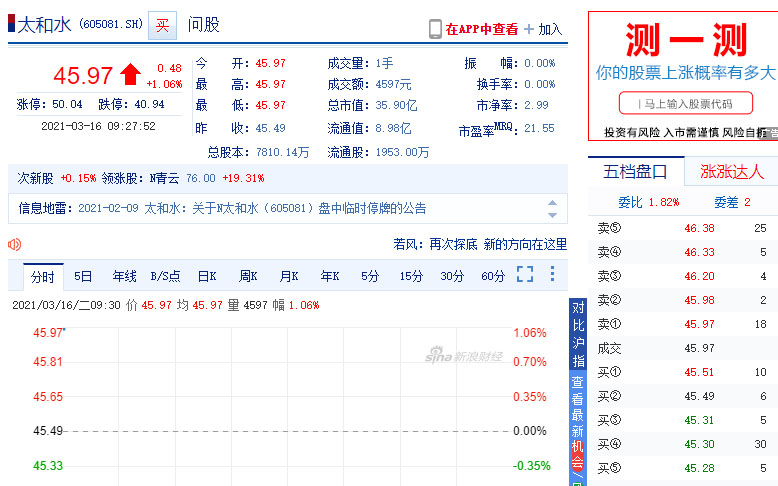Click the 对比沪指 side button

578,334
